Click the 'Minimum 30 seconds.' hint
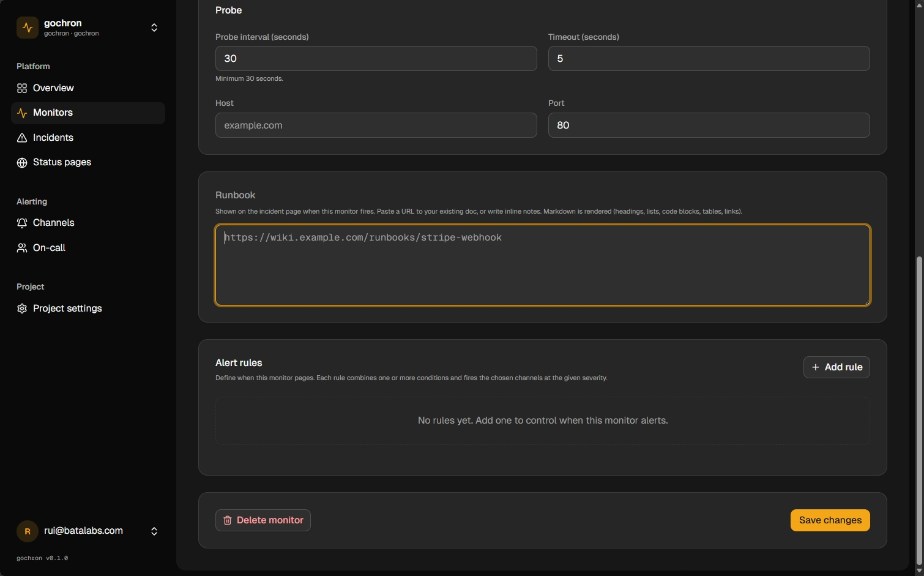The width and height of the screenshot is (924, 576). 249,79
